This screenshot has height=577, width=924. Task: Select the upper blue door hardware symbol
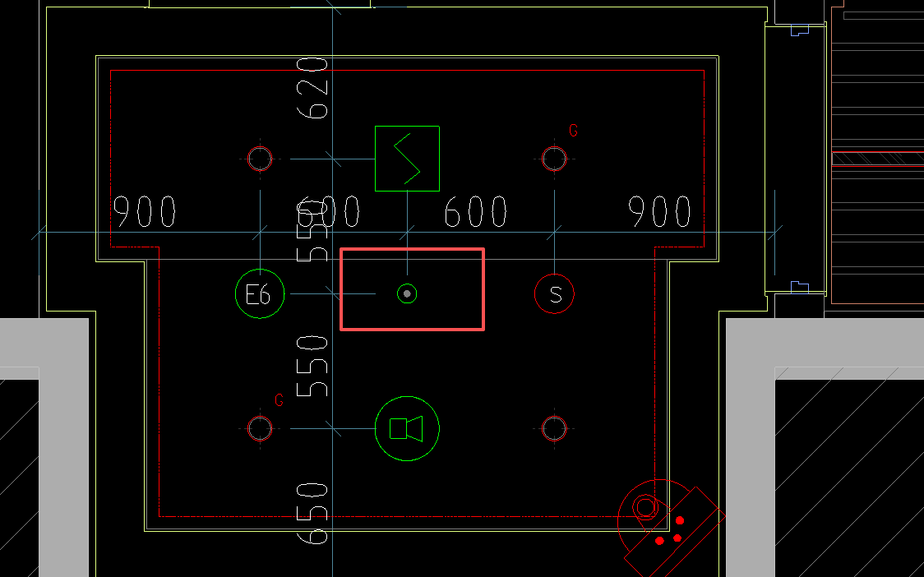click(x=800, y=30)
